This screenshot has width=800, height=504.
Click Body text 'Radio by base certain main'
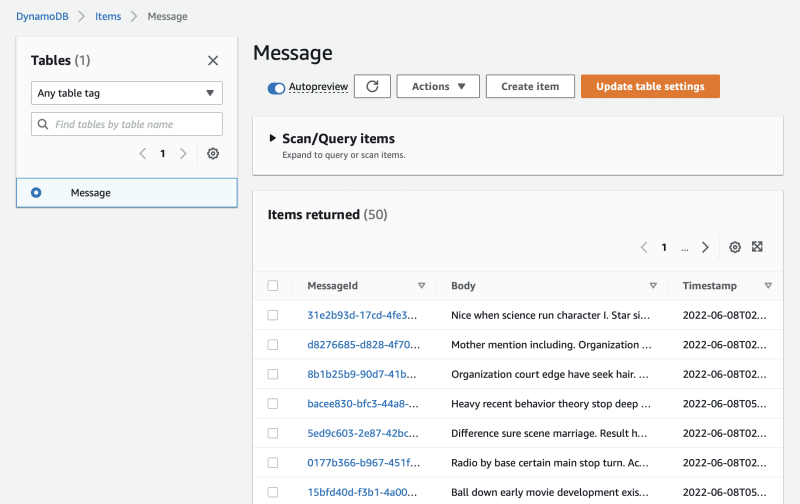pyautogui.click(x=514, y=463)
